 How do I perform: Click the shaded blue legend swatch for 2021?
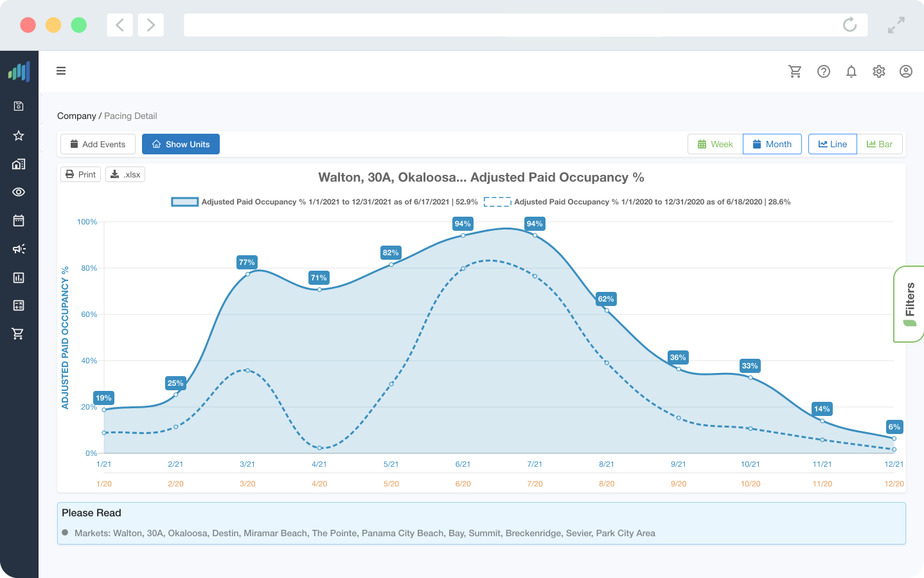click(x=184, y=201)
